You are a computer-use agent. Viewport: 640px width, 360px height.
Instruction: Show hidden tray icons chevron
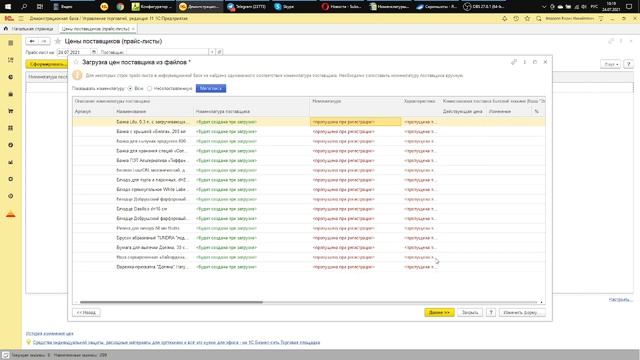tap(544, 7)
